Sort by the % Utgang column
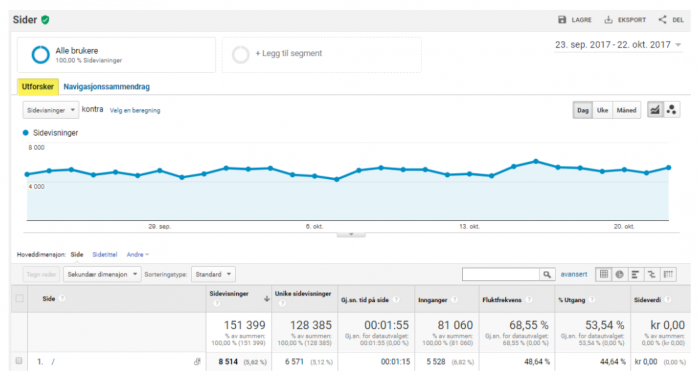The width and height of the screenshot is (700, 384). click(571, 300)
